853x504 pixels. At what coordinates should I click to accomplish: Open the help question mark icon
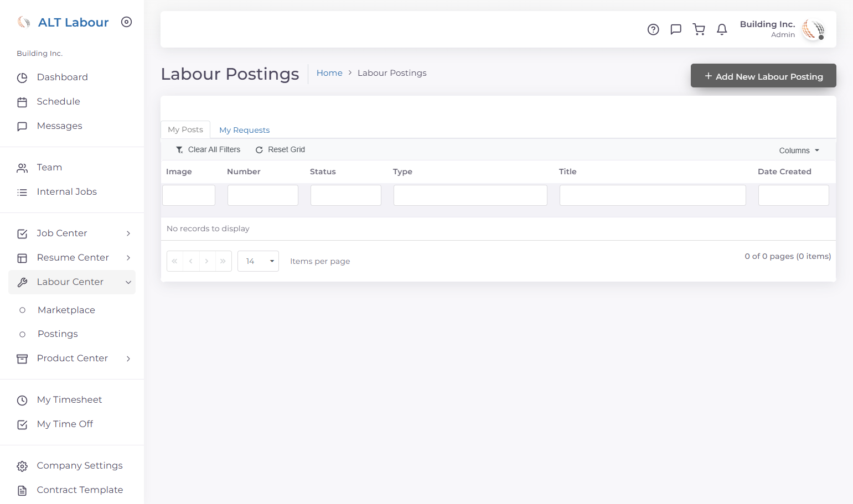click(x=653, y=29)
